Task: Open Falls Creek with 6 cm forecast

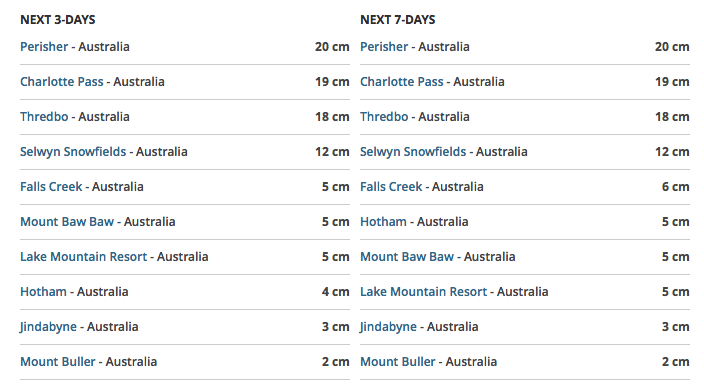Action: point(391,187)
